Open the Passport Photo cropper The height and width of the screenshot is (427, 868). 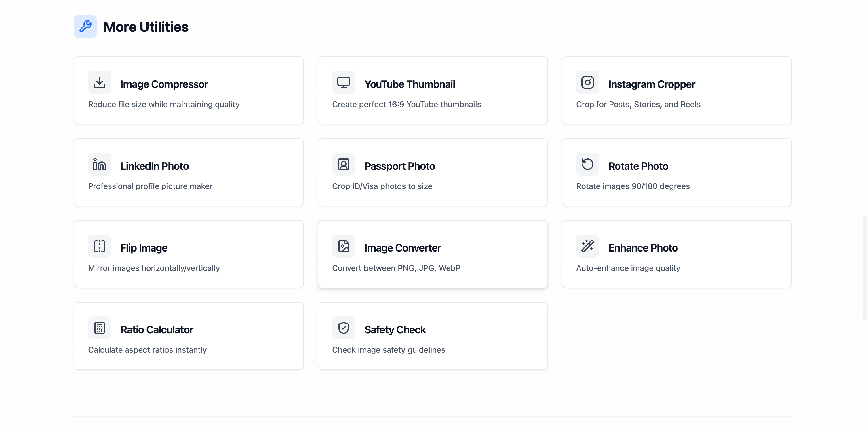[x=433, y=172]
